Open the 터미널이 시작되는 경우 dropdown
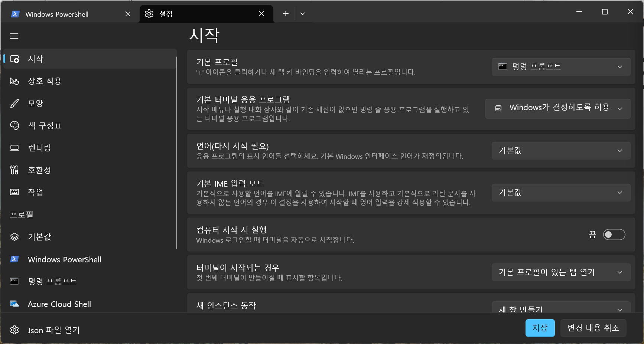The height and width of the screenshot is (344, 644). click(561, 272)
